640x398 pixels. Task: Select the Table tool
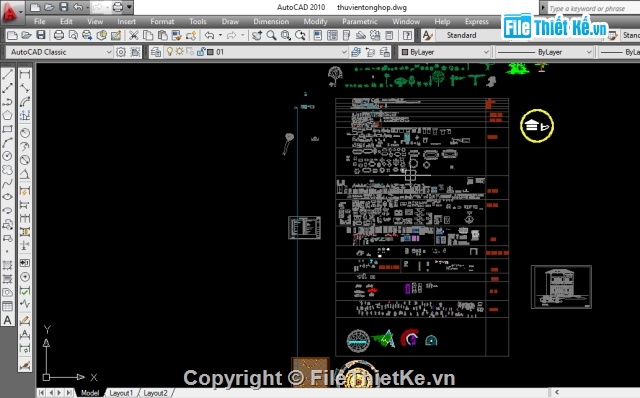pyautogui.click(x=7, y=306)
